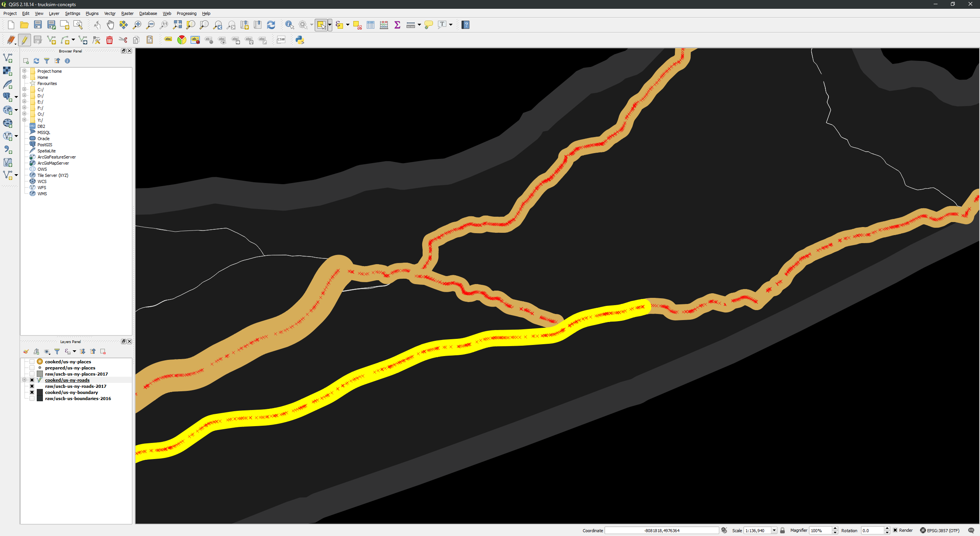Select the Measure Line ruler tool
The width and height of the screenshot is (980, 536).
click(x=411, y=25)
